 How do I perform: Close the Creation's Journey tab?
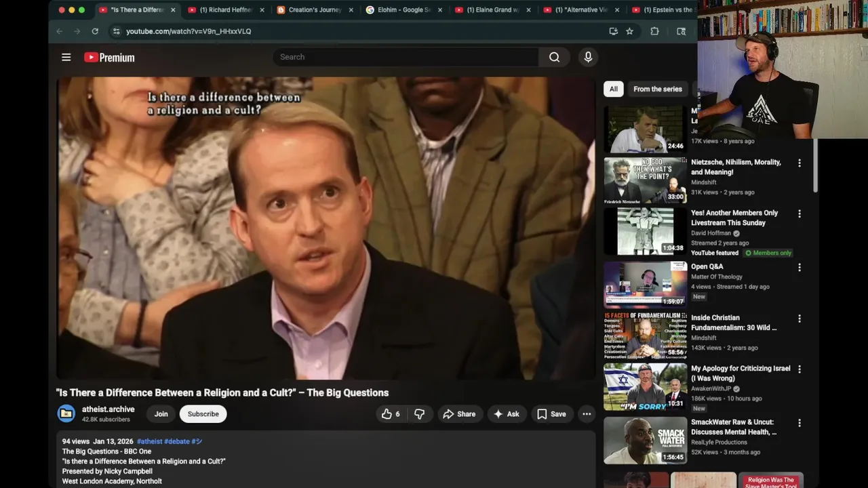pos(351,10)
